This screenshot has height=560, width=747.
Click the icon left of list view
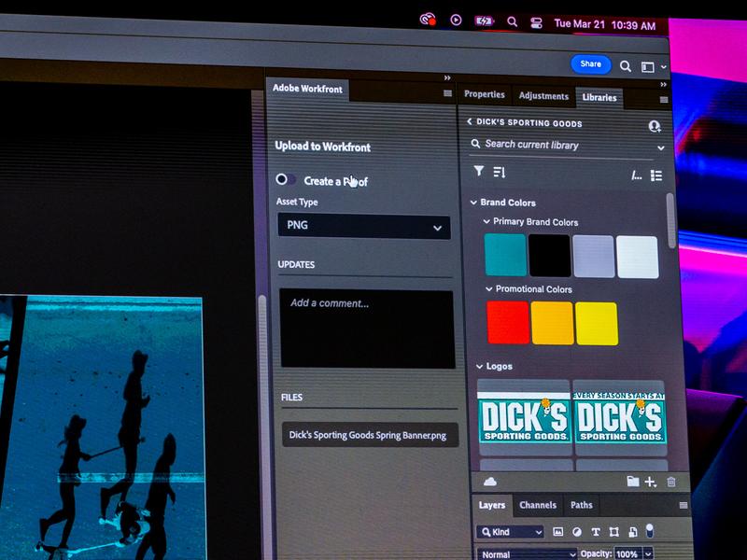coord(637,175)
